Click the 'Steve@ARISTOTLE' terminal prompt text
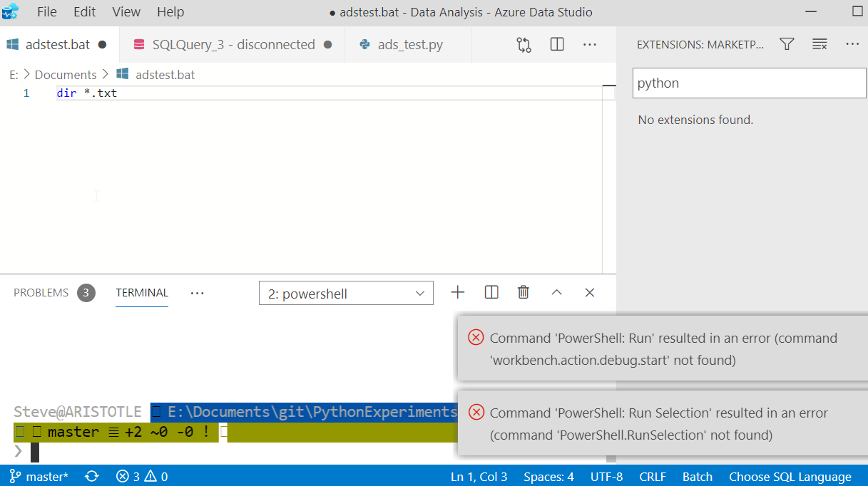The image size is (868, 486). point(77,411)
